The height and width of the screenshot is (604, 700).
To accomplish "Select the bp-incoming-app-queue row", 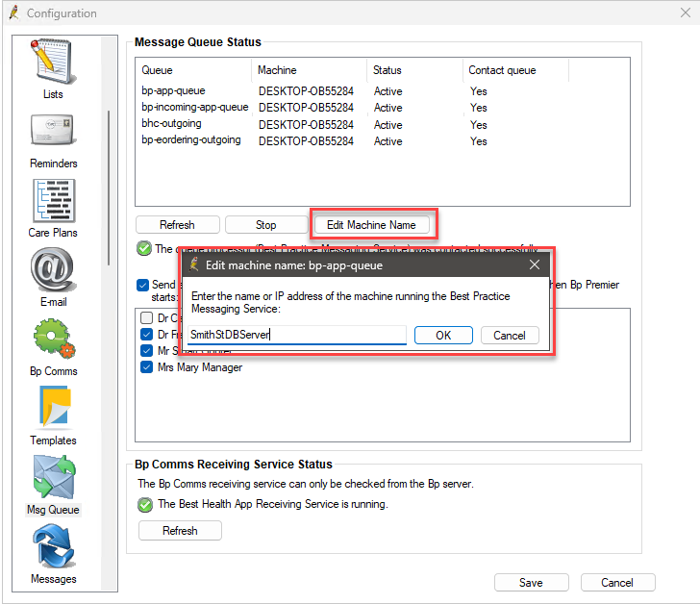I will (x=383, y=108).
